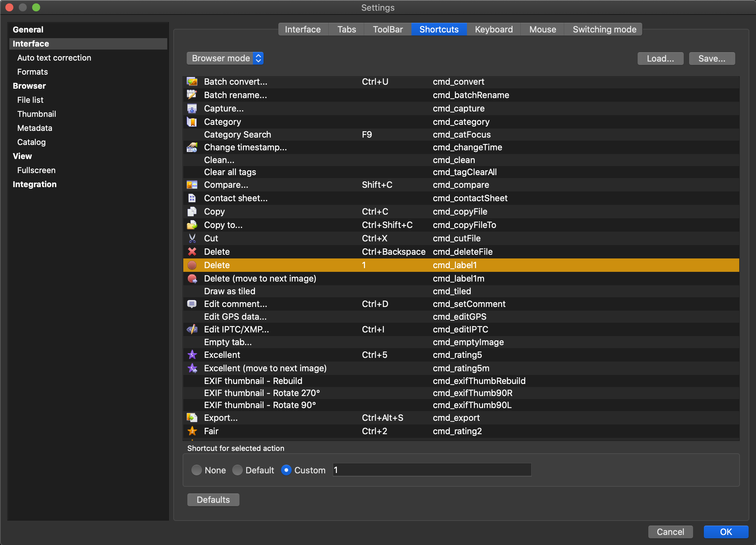Click the Defaults button
The image size is (756, 545).
point(213,500)
